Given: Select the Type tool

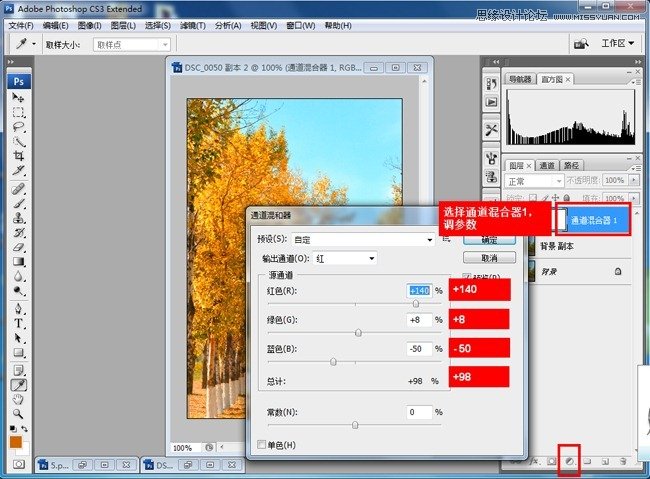Looking at the screenshot, I should [x=18, y=323].
